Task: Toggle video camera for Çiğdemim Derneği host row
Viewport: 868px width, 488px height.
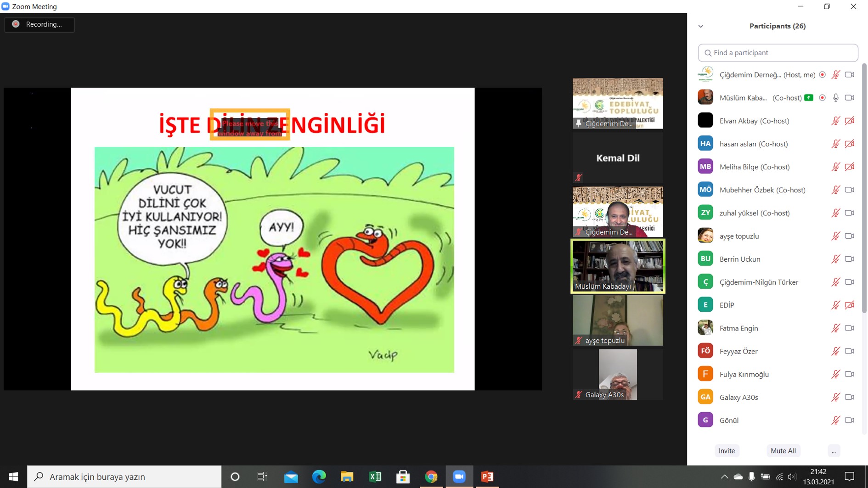Action: [x=850, y=75]
